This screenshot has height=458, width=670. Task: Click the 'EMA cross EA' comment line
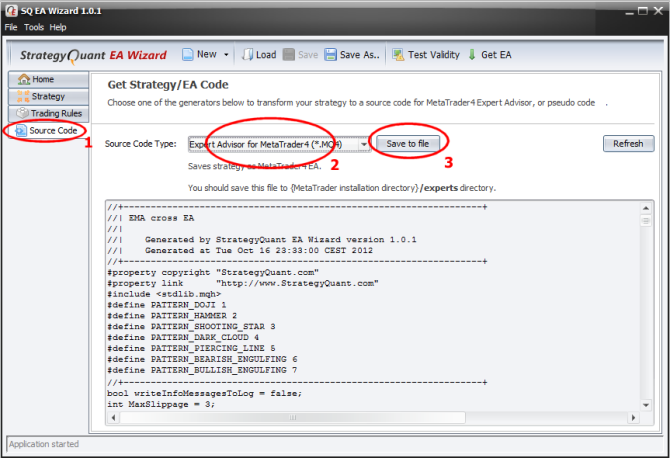pos(161,218)
